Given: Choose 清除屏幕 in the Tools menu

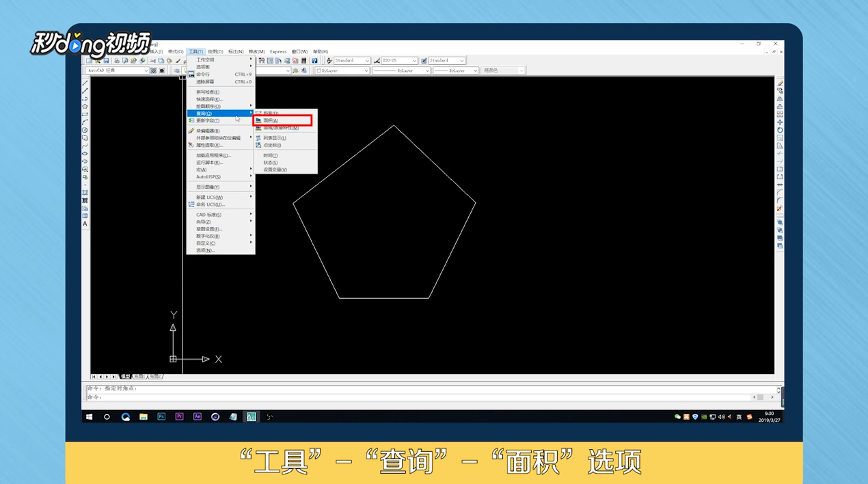Looking at the screenshot, I should coord(220,81).
